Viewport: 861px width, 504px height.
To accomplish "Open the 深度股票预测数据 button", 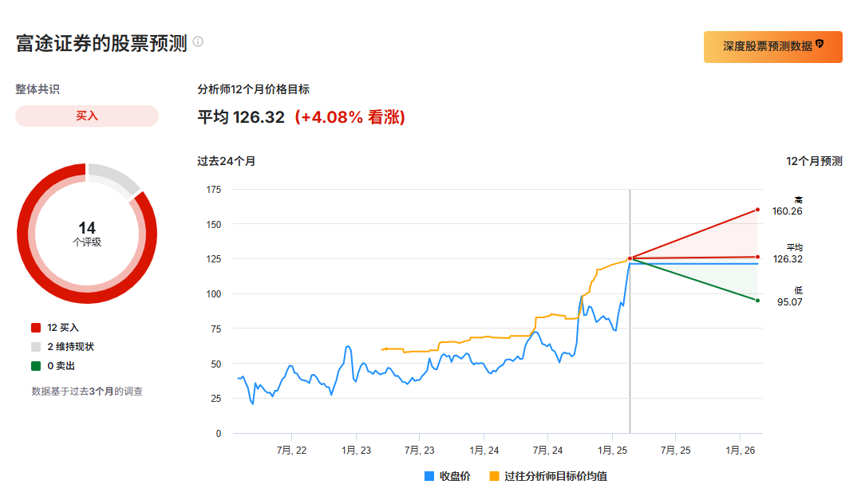I will (772, 47).
